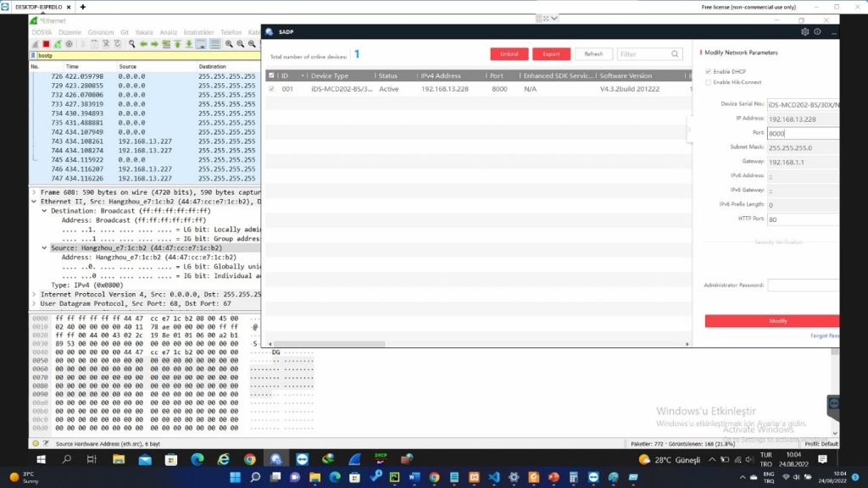Open the Analiz menu in Wireshark
The width and height of the screenshot is (868, 488).
[x=168, y=32]
